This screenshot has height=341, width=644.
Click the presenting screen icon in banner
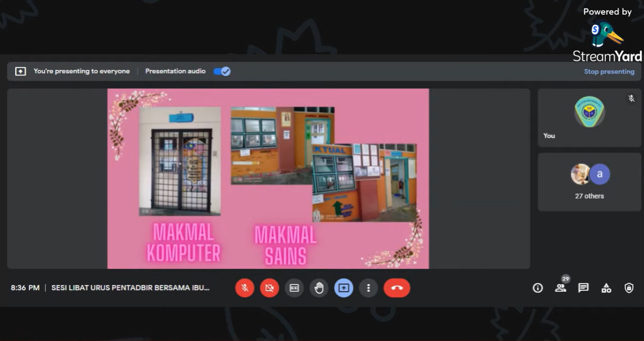(x=21, y=71)
